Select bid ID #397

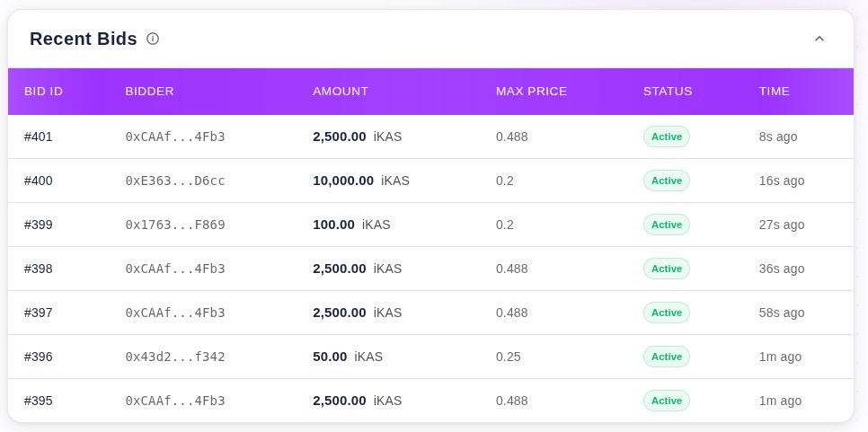39,313
